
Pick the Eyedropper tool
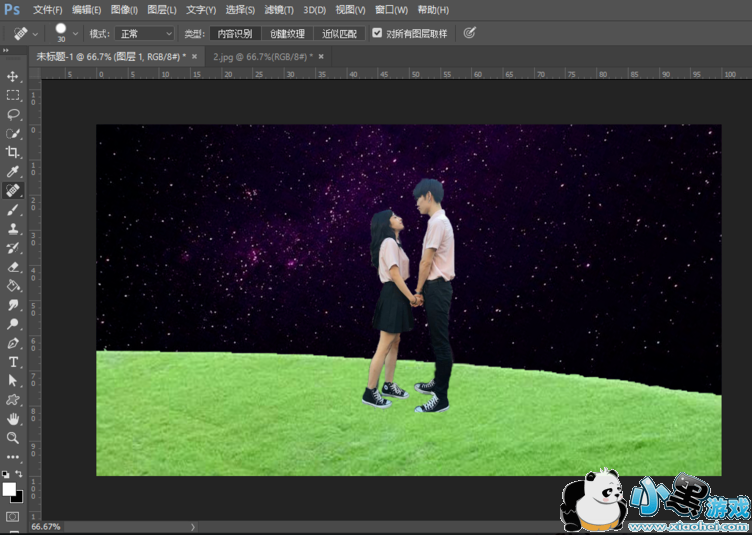(x=13, y=171)
